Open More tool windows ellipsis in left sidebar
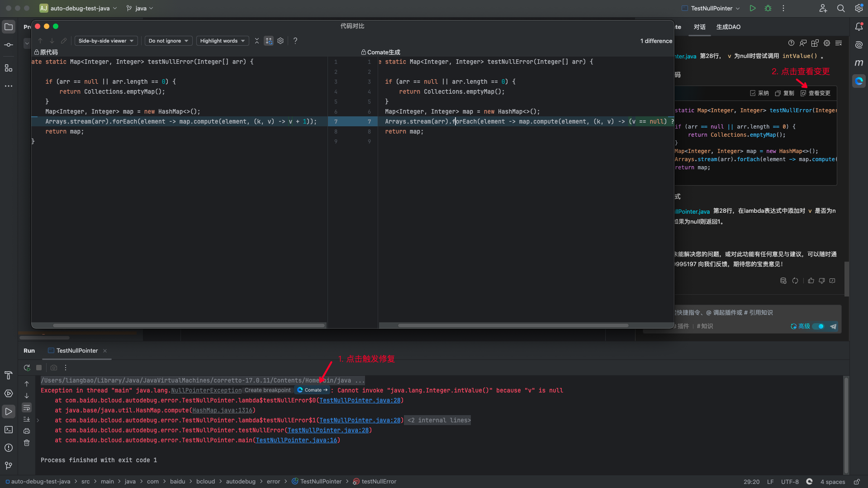 9,86
